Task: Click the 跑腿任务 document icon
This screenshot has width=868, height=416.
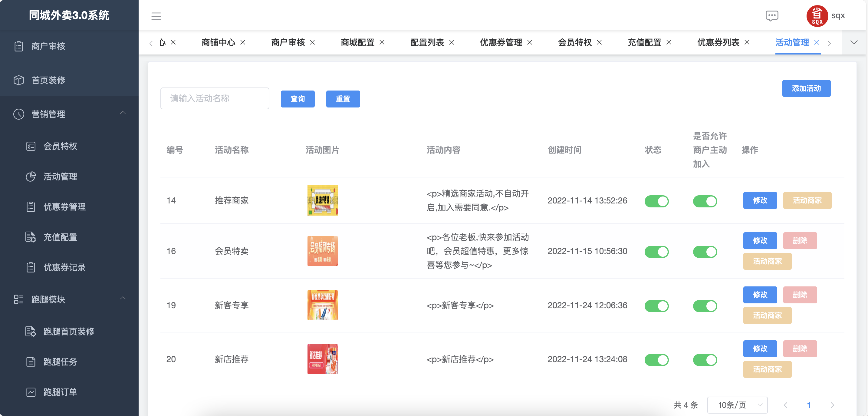Action: pos(31,362)
